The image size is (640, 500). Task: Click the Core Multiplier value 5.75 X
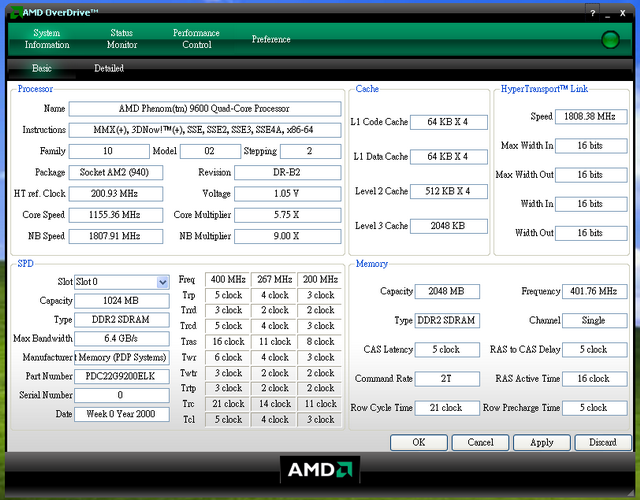click(287, 215)
